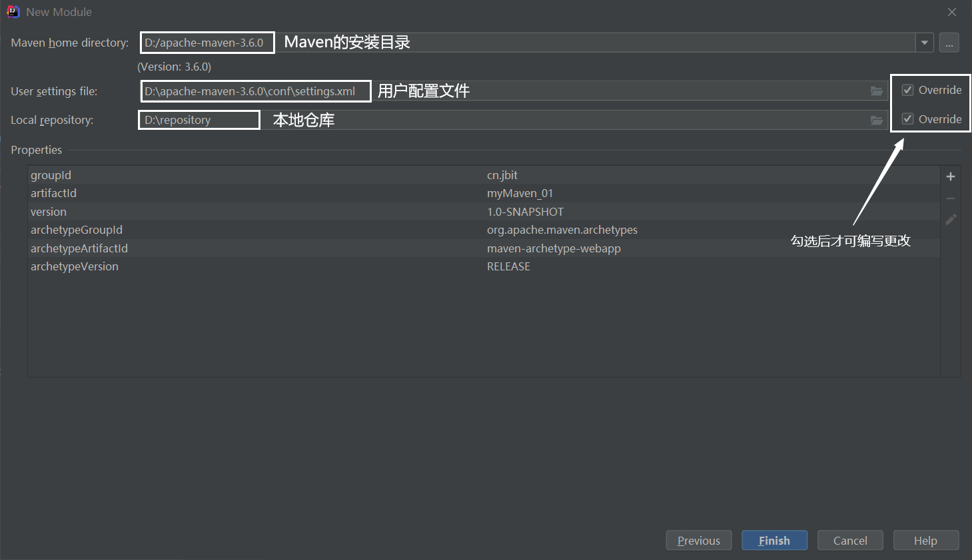
Task: Click the User settings file field
Action: 513,91
